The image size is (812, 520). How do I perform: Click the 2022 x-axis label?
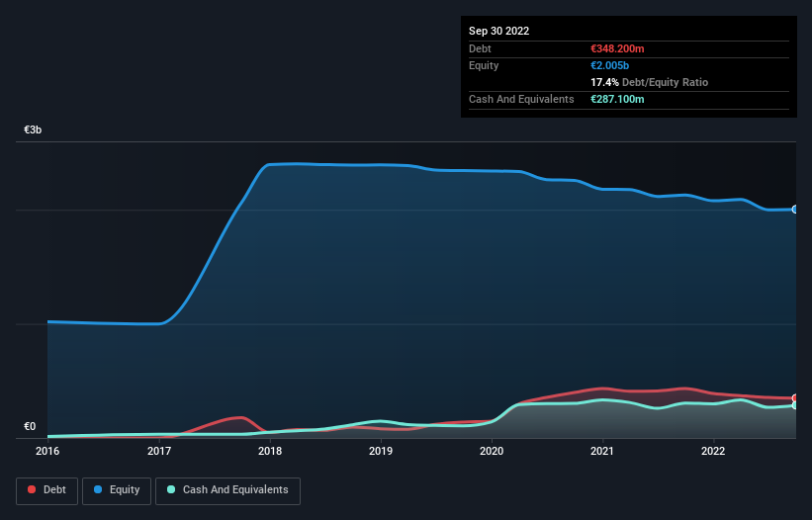point(713,451)
